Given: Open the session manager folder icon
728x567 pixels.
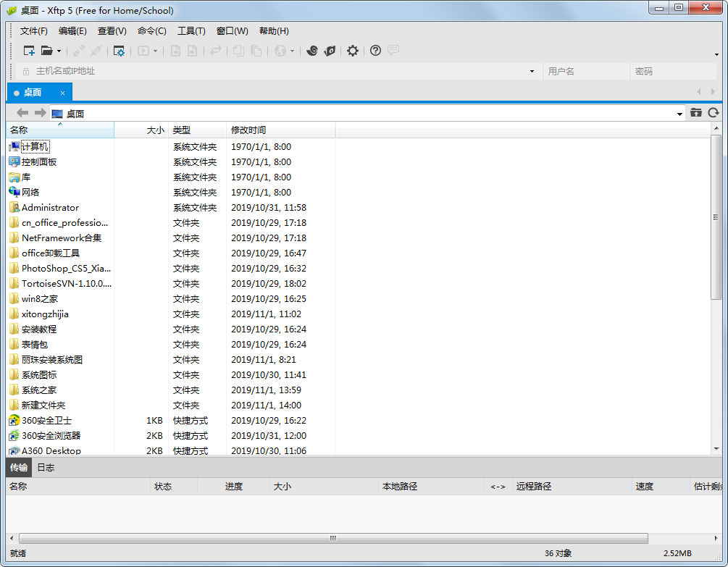Looking at the screenshot, I should tap(46, 51).
